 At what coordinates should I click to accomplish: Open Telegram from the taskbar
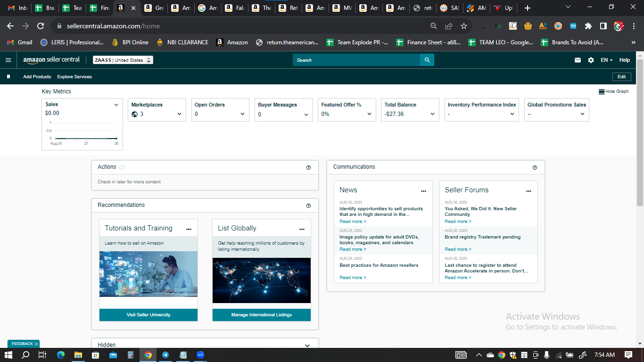click(165, 355)
